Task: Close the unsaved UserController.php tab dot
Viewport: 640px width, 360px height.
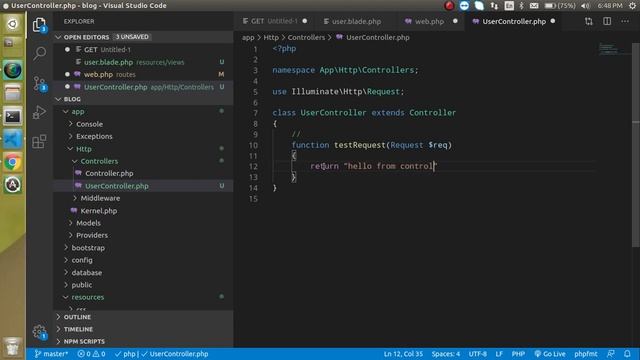Action: tap(553, 21)
